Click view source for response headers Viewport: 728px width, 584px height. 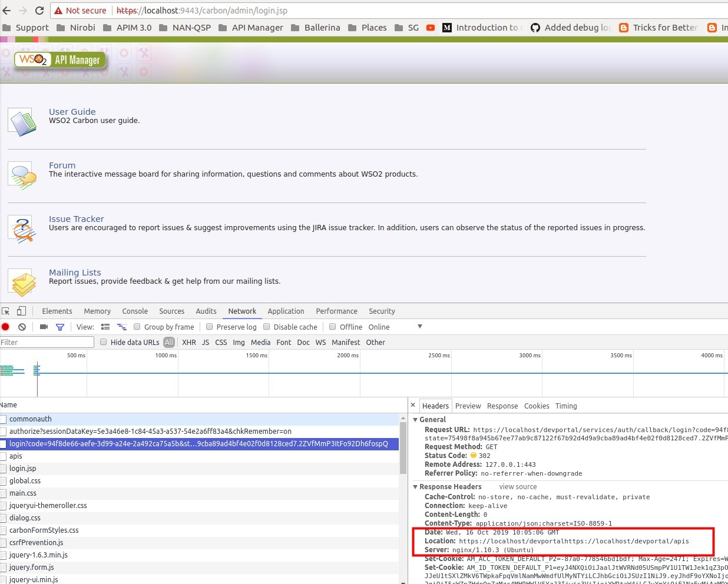tap(518, 487)
